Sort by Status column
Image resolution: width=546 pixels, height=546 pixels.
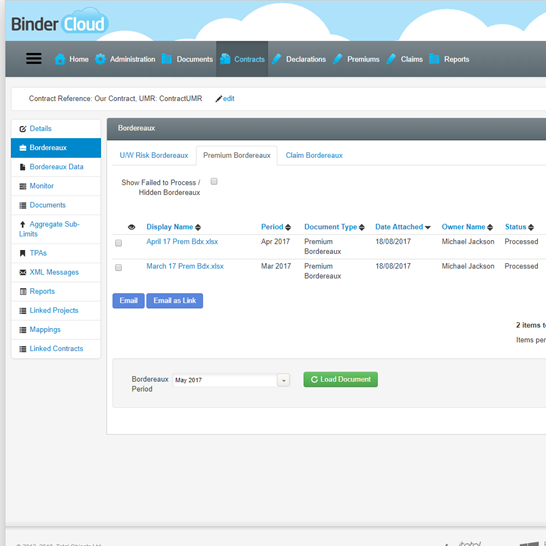pyautogui.click(x=519, y=227)
